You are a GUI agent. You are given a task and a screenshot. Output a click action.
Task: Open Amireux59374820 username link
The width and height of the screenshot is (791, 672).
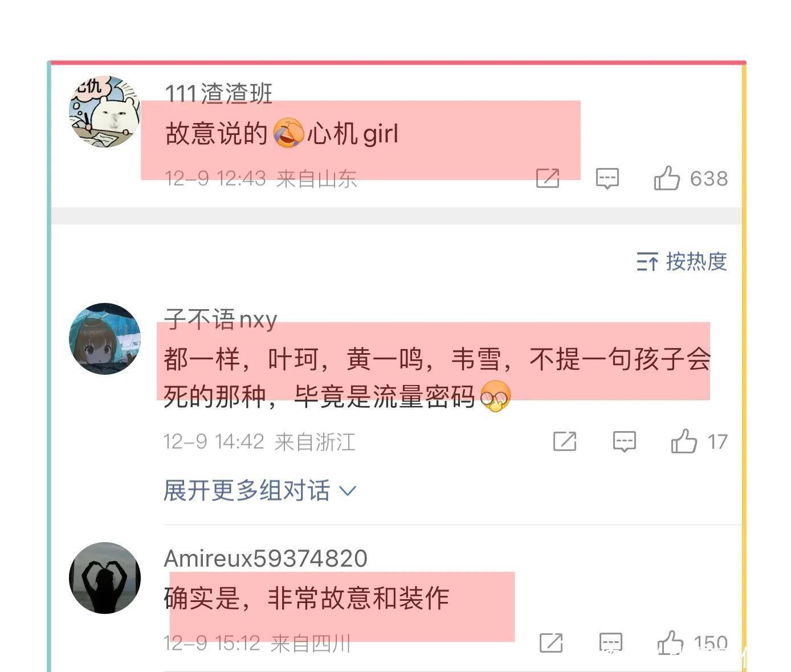coord(266,558)
